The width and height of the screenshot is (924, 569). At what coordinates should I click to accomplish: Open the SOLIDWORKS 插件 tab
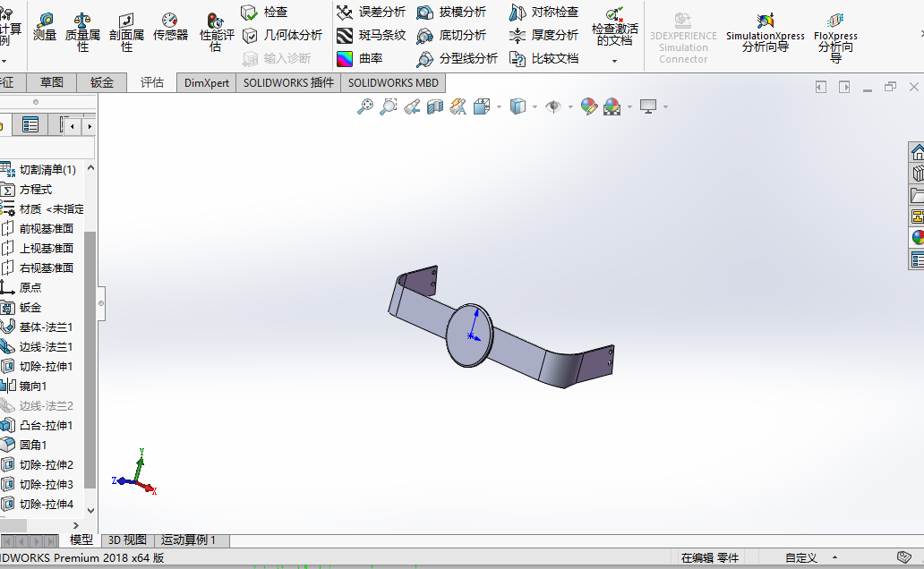[288, 82]
